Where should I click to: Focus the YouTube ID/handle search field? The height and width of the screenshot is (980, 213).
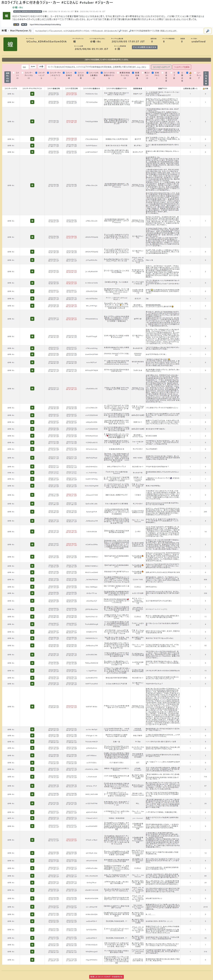118,31
